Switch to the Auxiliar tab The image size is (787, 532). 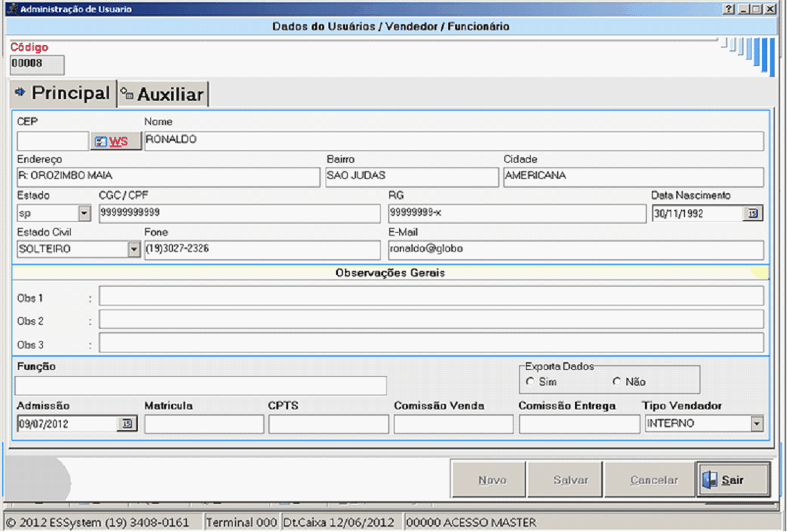(163, 94)
